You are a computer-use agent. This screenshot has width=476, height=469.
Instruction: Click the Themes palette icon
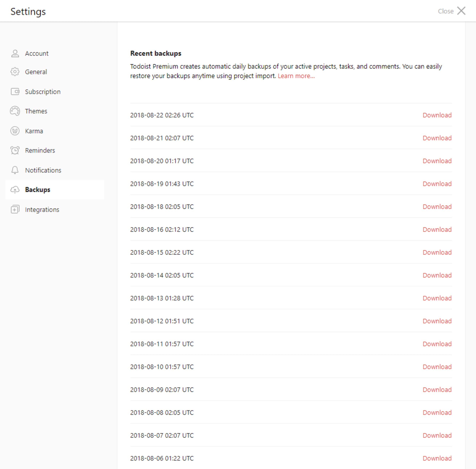coord(15,111)
